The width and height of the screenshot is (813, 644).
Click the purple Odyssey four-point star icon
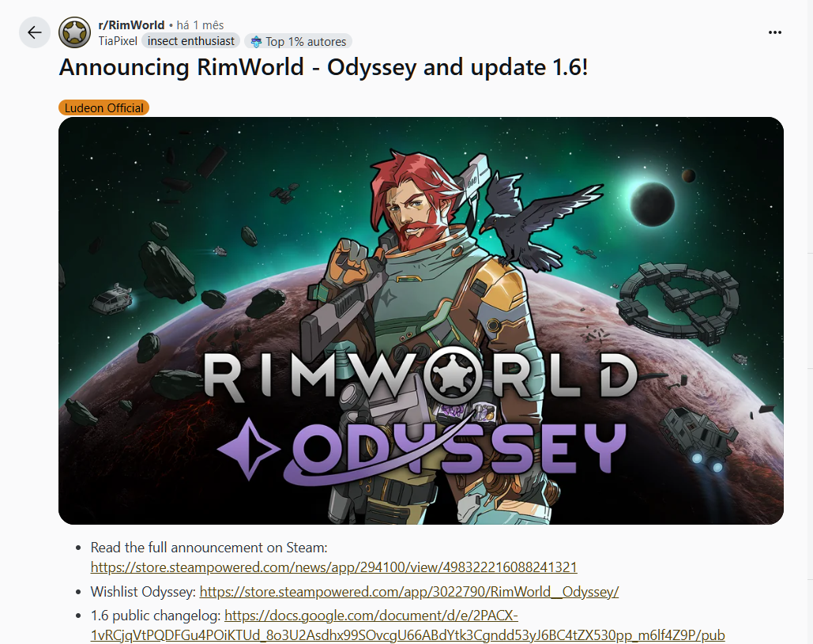click(249, 448)
